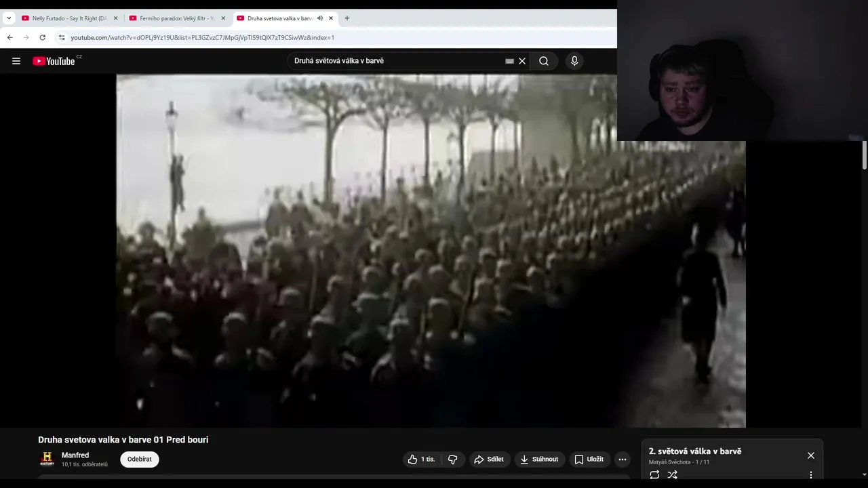Share the video via Sdílet
The width and height of the screenshot is (868, 488).
[x=489, y=460]
